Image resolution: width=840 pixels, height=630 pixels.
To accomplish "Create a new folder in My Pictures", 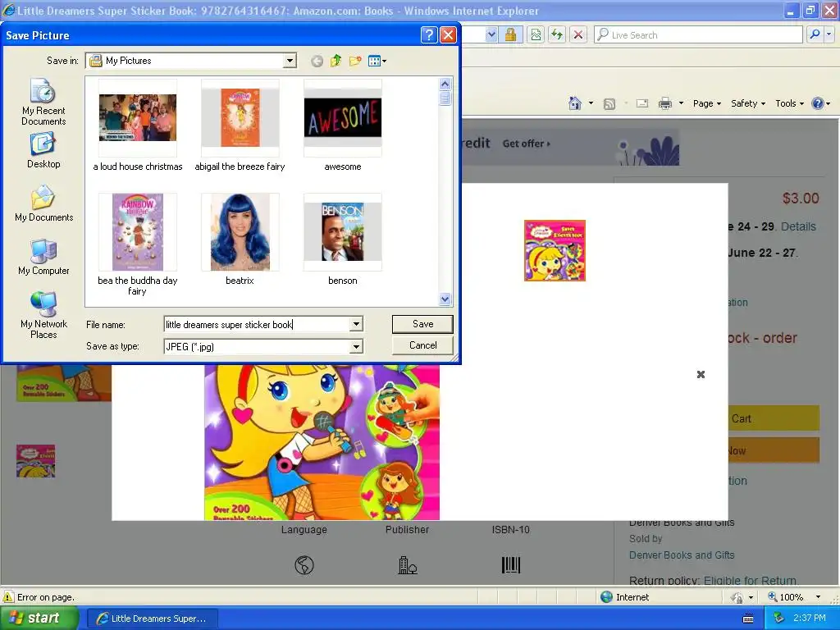I will (x=355, y=61).
